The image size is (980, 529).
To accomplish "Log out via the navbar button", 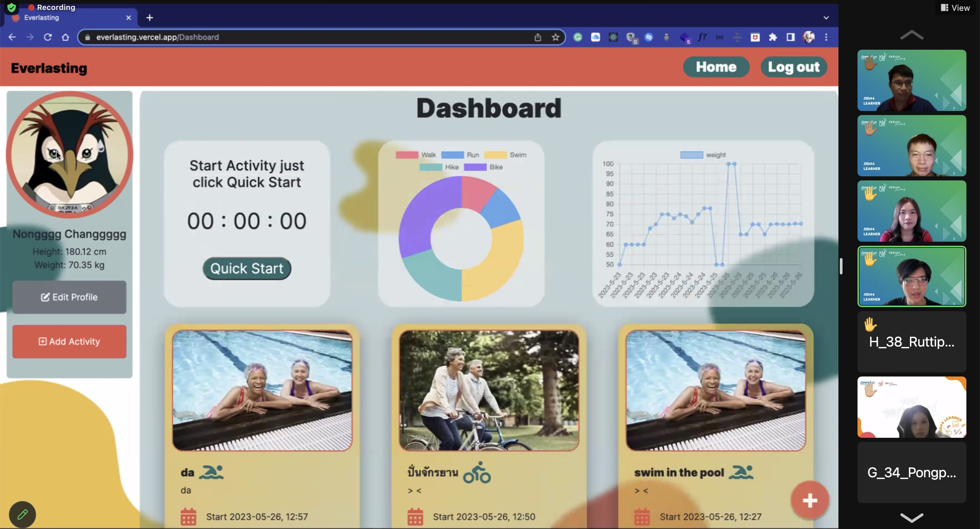I will (794, 67).
